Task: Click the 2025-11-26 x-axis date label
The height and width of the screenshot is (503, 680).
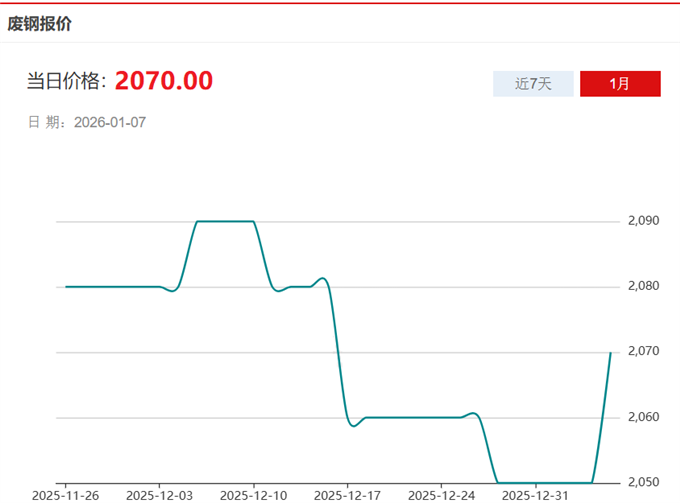Action: (x=66, y=494)
